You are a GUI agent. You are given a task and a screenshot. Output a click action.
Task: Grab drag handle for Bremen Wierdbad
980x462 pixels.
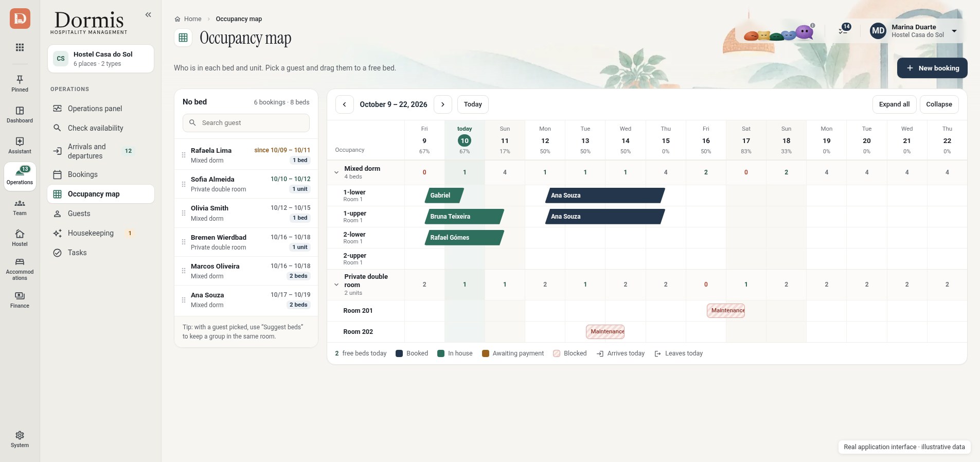click(184, 242)
